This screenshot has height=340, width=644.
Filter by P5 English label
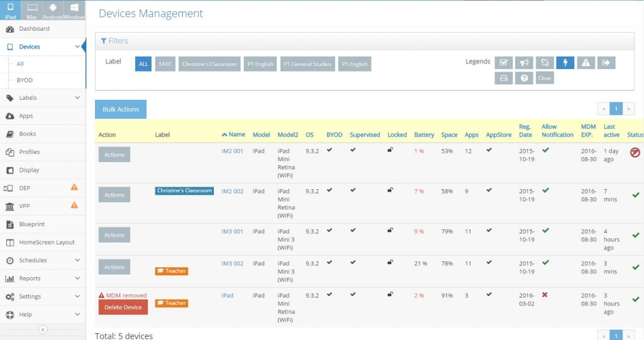pos(355,64)
